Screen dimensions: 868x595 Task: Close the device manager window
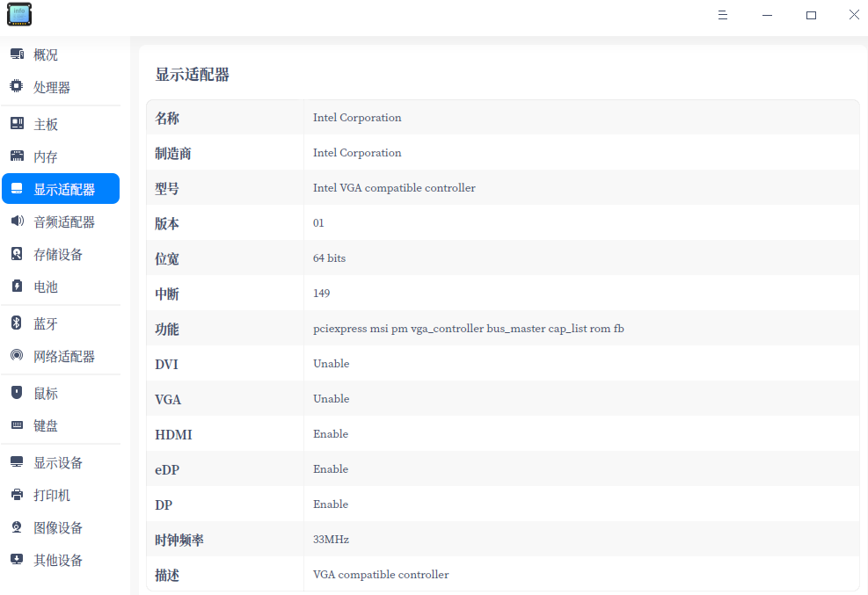854,15
